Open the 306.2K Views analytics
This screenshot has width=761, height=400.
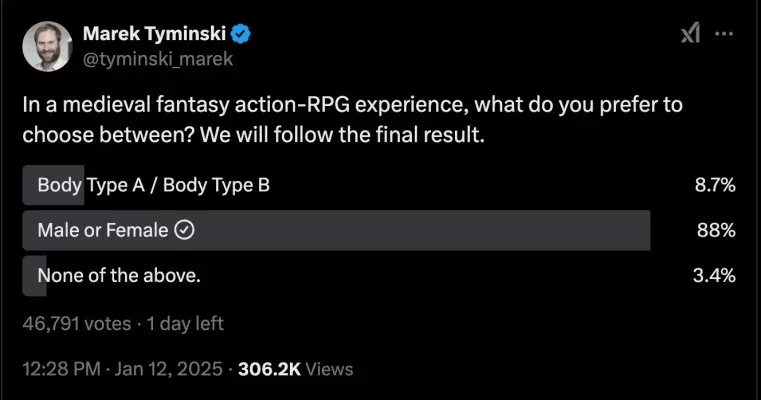(x=296, y=369)
